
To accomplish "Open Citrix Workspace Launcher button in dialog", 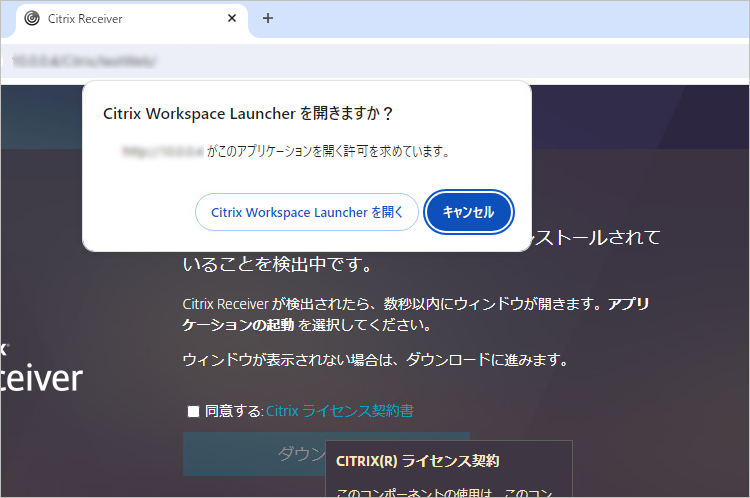I will tap(307, 212).
